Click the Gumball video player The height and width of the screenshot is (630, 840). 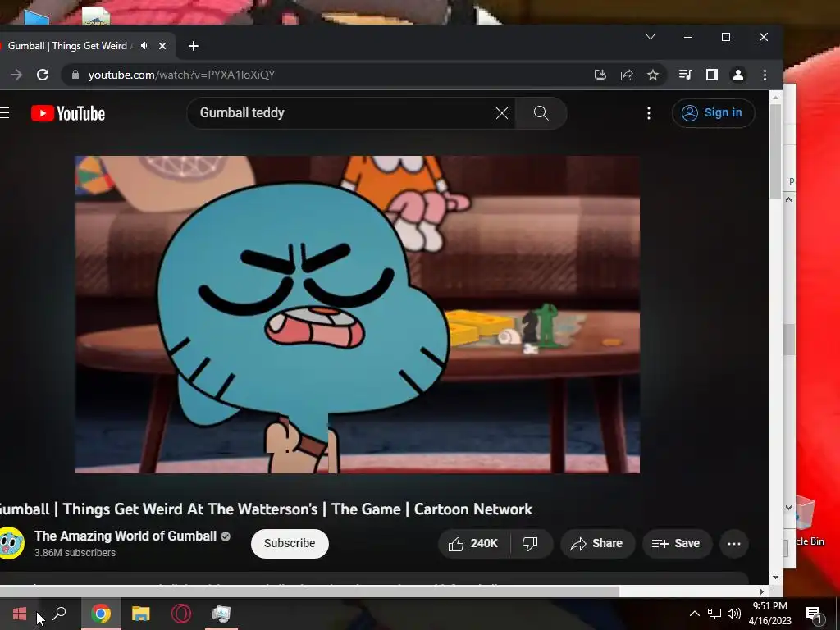click(358, 314)
